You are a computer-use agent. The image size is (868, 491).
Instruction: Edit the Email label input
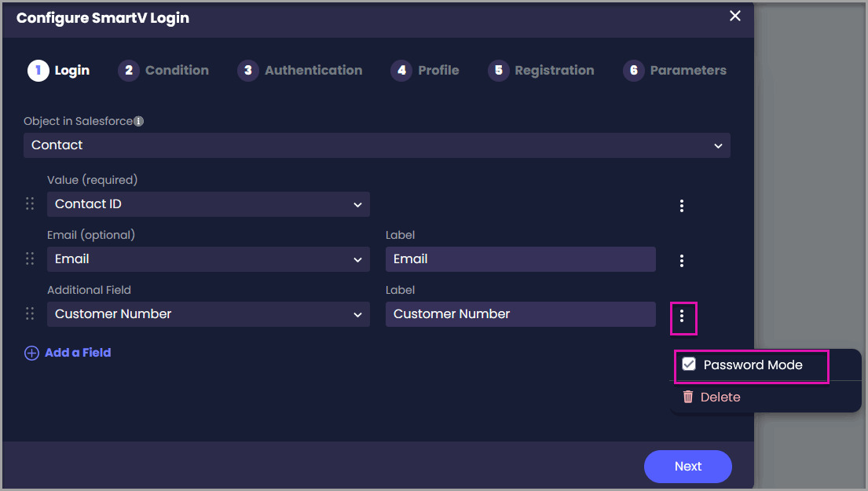click(520, 259)
